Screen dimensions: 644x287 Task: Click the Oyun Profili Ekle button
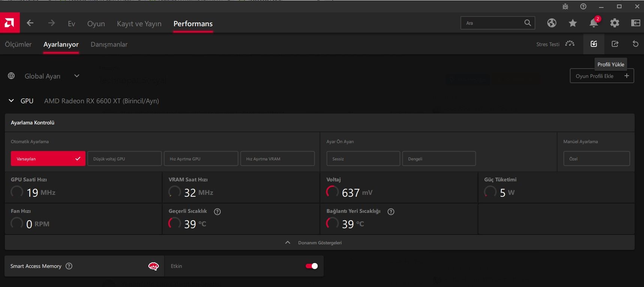[602, 76]
